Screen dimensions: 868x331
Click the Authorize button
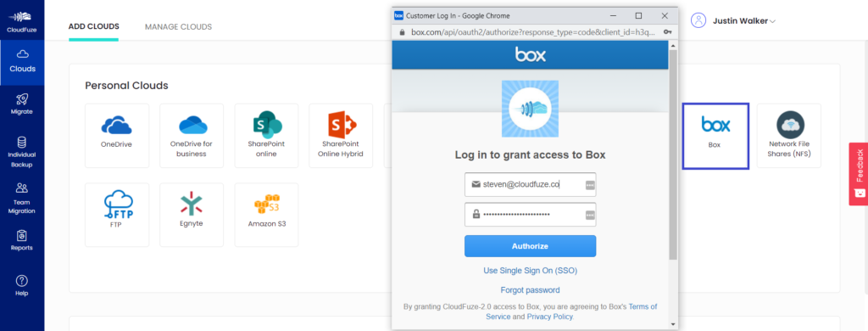pyautogui.click(x=530, y=246)
